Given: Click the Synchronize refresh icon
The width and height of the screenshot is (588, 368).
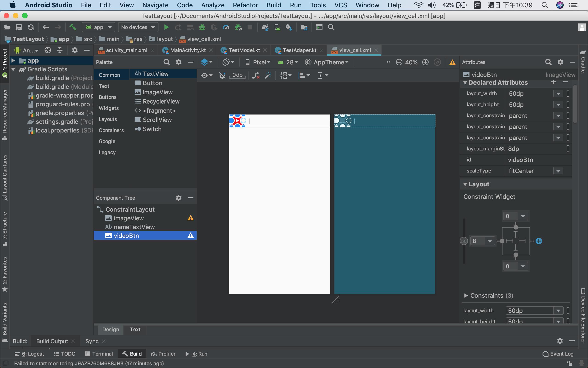Looking at the screenshot, I should point(31,27).
